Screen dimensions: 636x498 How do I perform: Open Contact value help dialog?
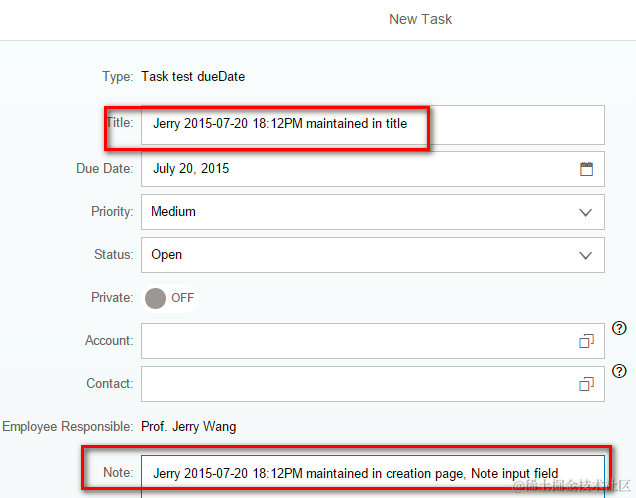pyautogui.click(x=586, y=384)
